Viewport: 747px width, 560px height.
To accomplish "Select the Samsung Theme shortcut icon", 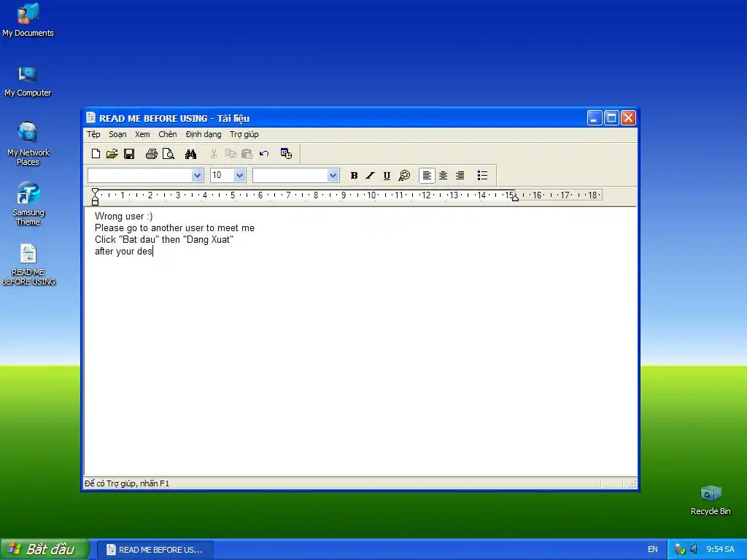I will (x=28, y=203).
